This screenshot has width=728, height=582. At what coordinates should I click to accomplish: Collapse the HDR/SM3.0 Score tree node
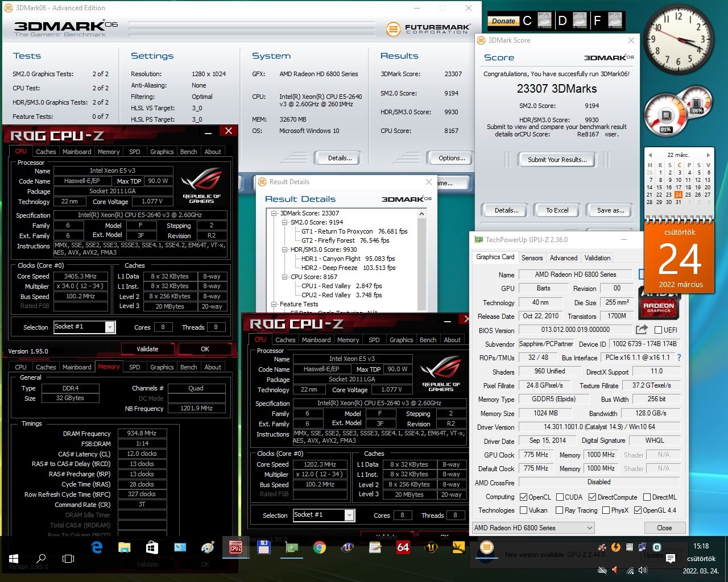coord(286,250)
